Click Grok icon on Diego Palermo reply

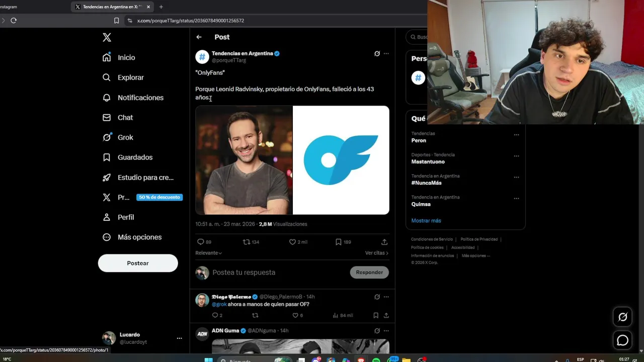[377, 297]
